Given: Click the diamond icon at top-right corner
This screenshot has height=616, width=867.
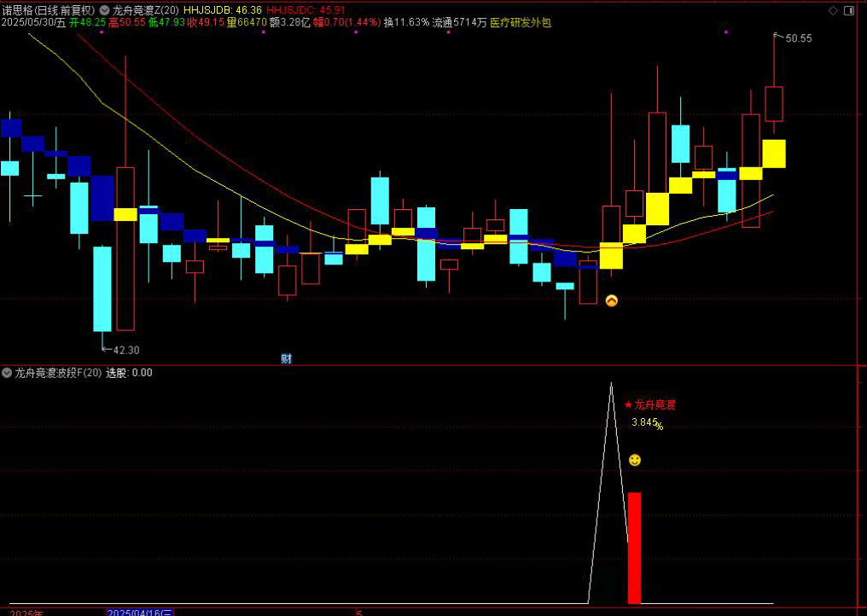Looking at the screenshot, I should click(x=848, y=10).
